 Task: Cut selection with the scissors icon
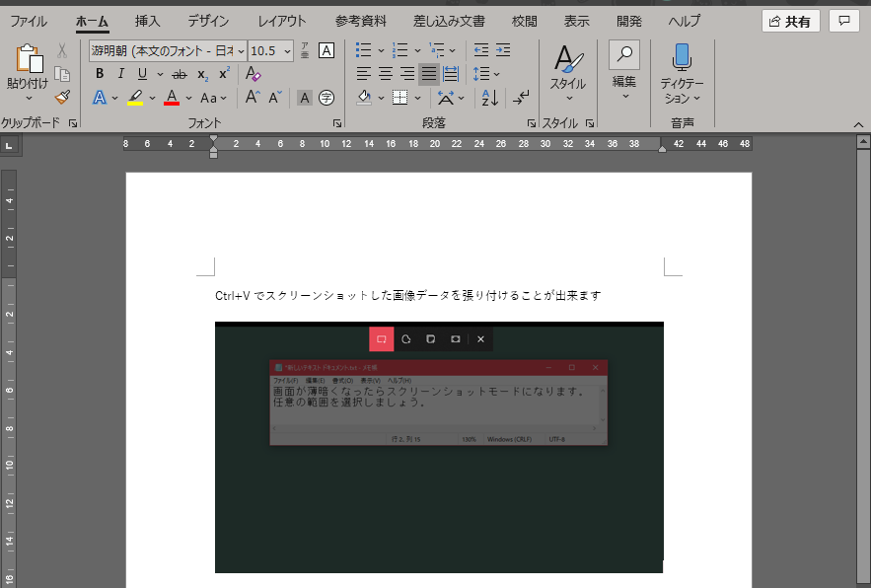pos(62,50)
